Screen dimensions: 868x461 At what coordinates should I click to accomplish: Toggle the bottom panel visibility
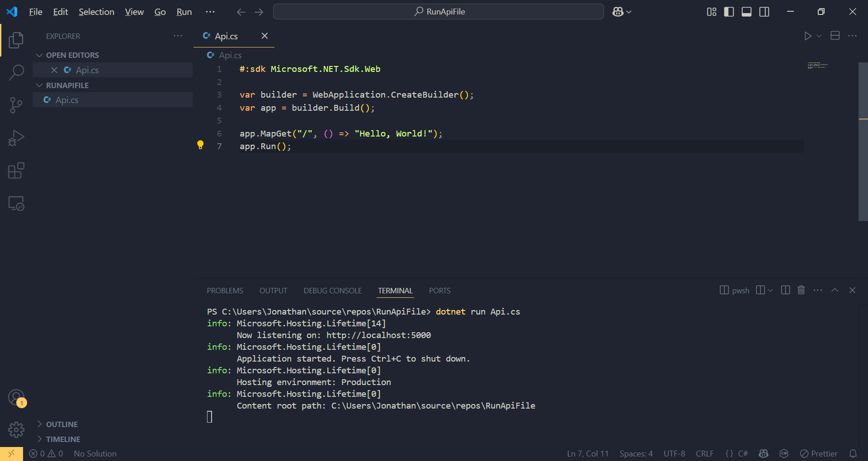(746, 12)
